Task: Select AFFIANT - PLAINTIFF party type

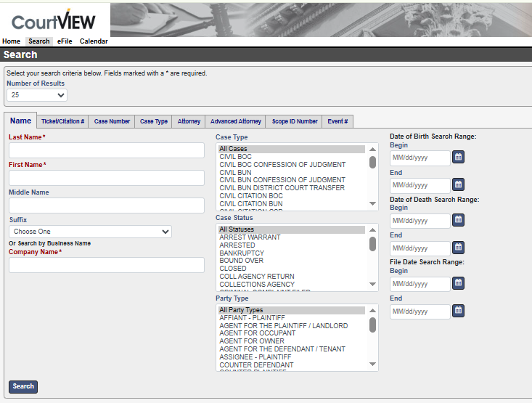Action: pyautogui.click(x=292, y=318)
